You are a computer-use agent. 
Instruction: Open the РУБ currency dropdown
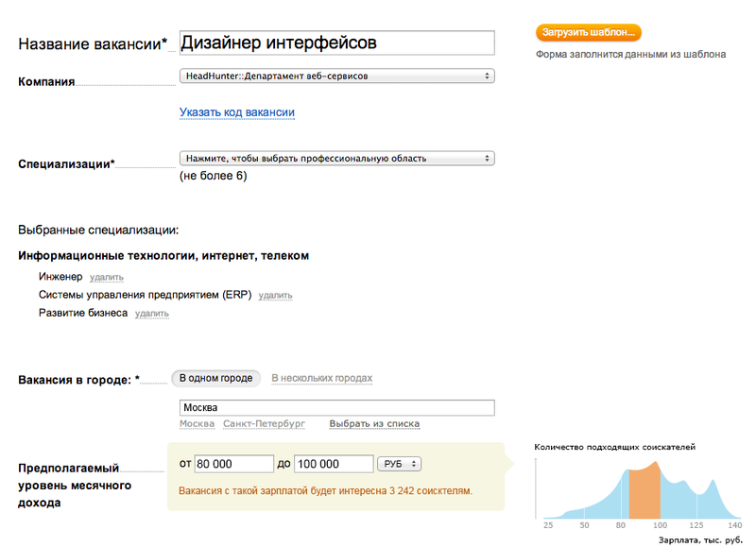click(399, 464)
